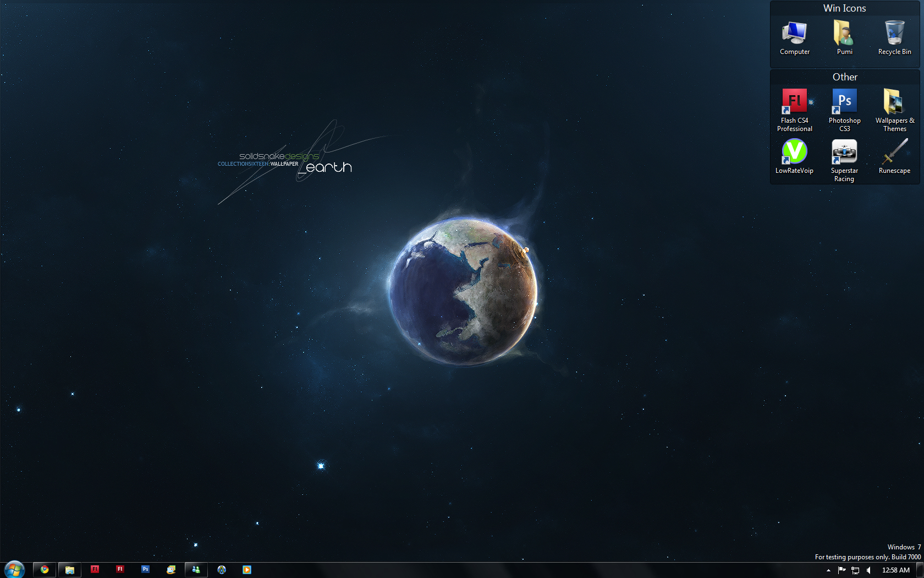Open the Recycle Bin
This screenshot has width=924, height=578.
click(894, 37)
